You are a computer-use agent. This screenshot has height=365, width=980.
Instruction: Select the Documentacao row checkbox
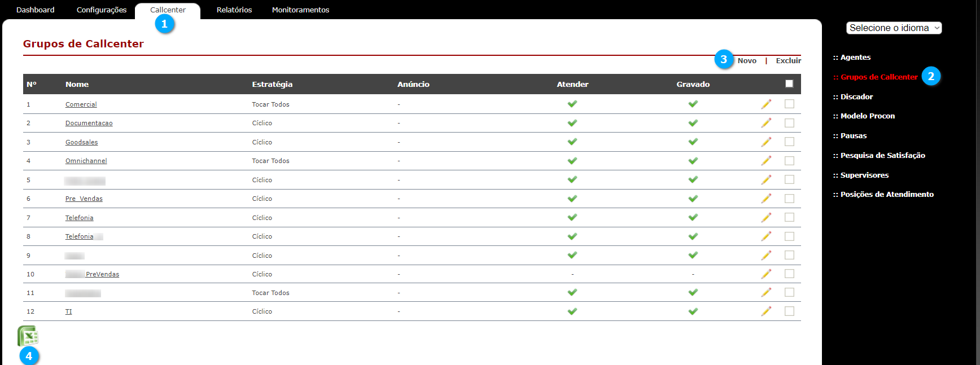789,123
